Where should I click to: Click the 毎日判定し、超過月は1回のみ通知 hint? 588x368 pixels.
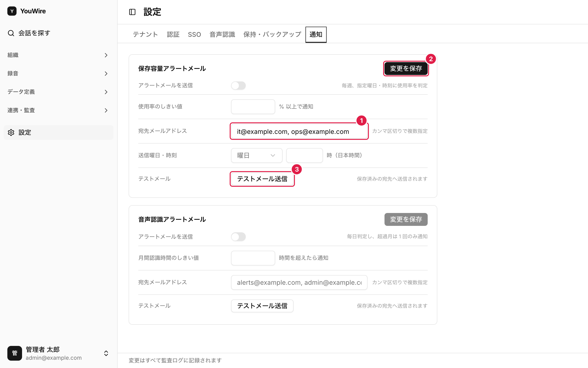(387, 237)
